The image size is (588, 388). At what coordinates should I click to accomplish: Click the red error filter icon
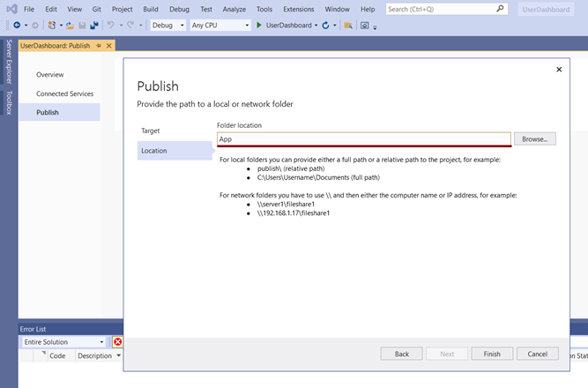(x=118, y=342)
